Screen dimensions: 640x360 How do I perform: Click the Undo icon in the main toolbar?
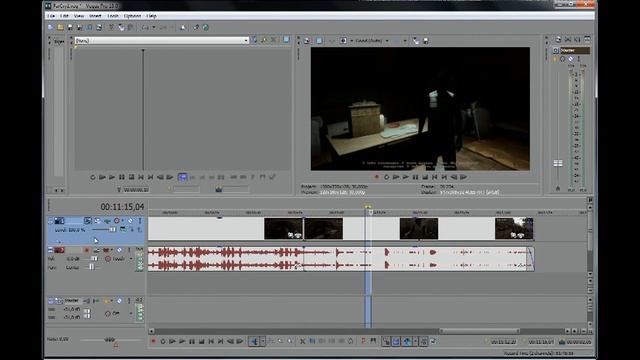point(145,27)
